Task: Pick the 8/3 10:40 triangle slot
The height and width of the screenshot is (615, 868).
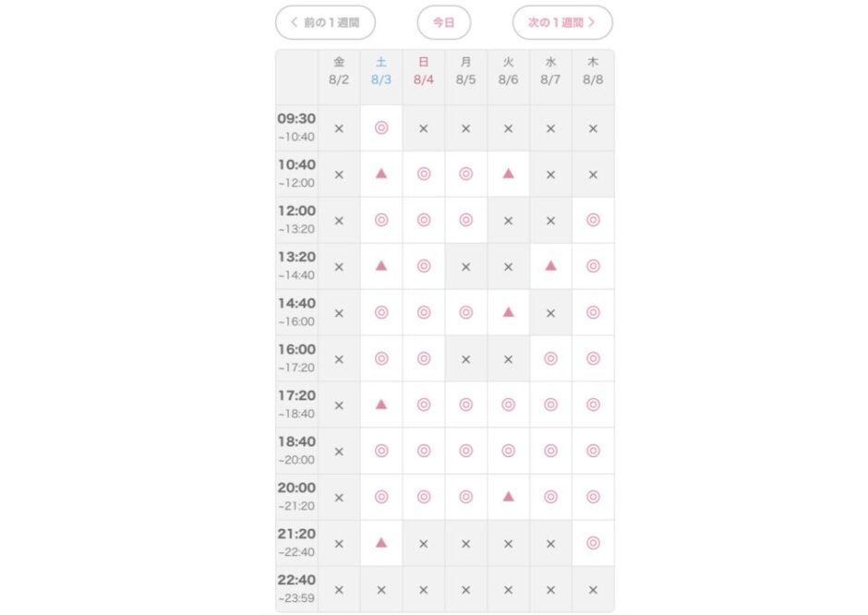Action: tap(380, 174)
